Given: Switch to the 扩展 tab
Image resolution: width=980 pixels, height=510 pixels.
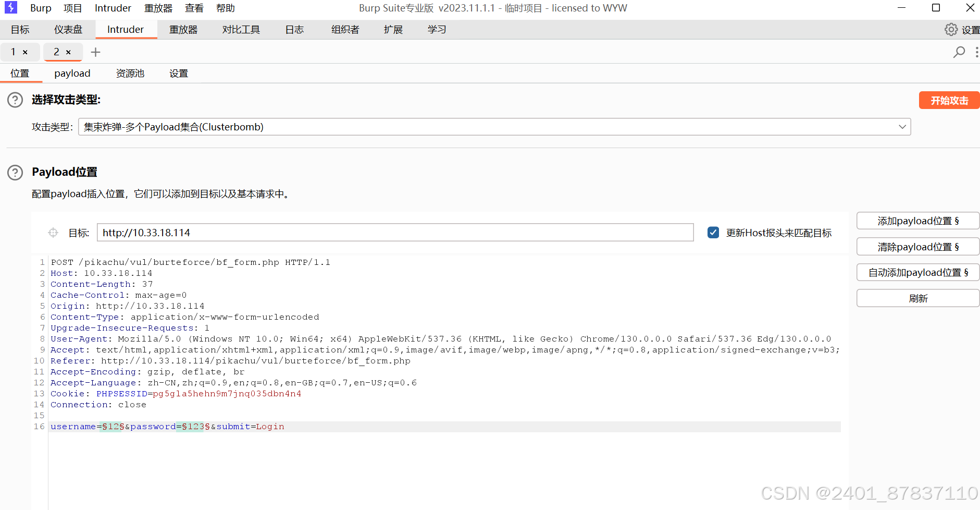Looking at the screenshot, I should pos(393,30).
